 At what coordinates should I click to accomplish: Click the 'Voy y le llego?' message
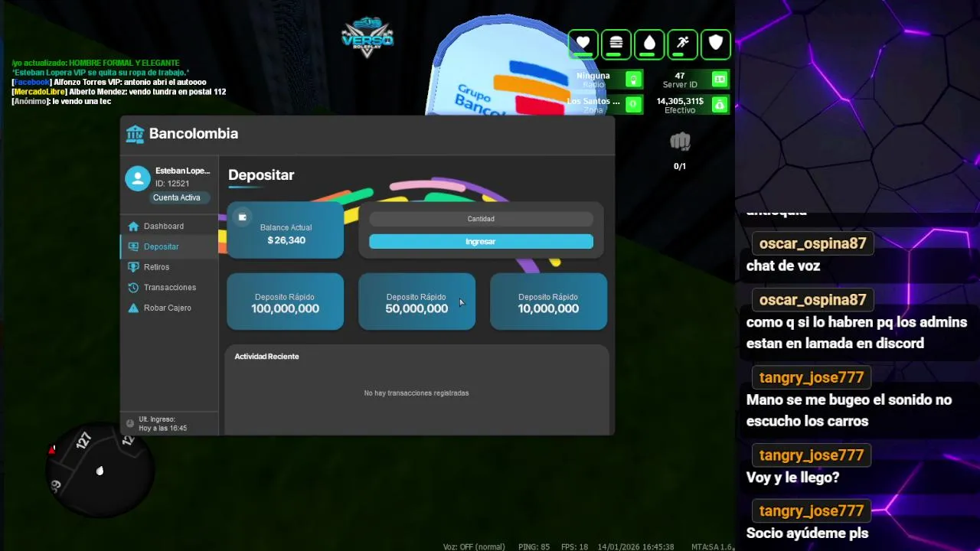coord(792,478)
